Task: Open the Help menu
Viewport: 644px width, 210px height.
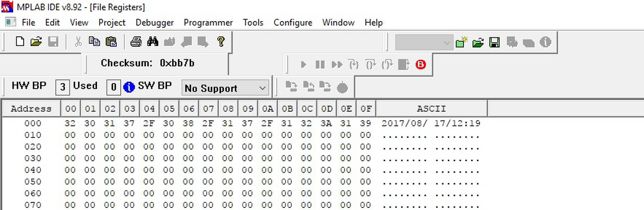Action: coord(373,23)
